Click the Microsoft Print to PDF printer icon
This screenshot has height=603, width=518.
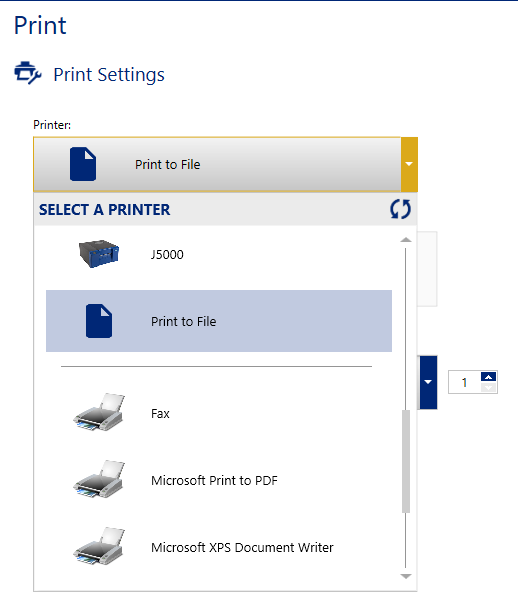(99, 479)
